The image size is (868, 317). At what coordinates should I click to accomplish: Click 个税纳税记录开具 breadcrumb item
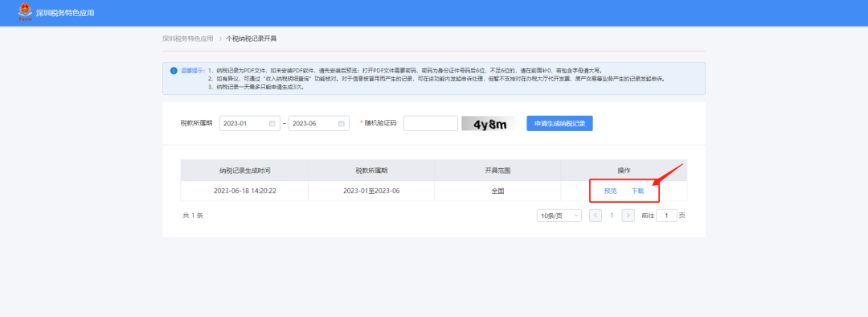(x=252, y=39)
